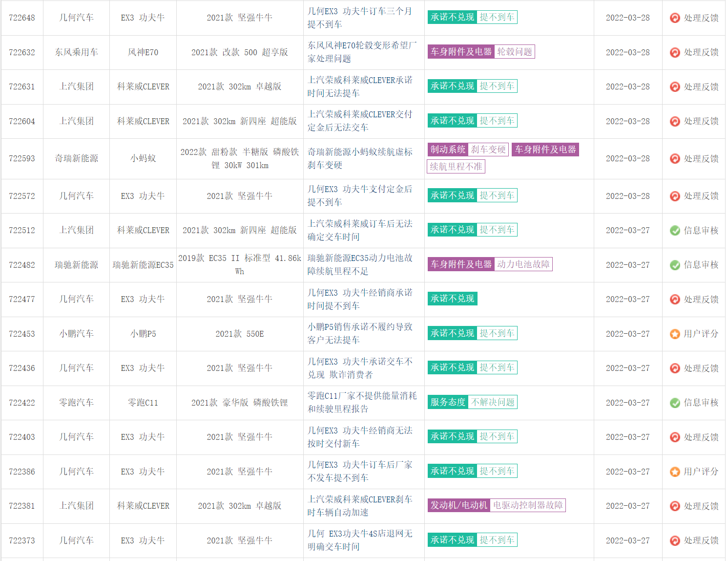Click 承诺不兑现 tag in row 722477
This screenshot has width=728, height=561.
point(452,299)
